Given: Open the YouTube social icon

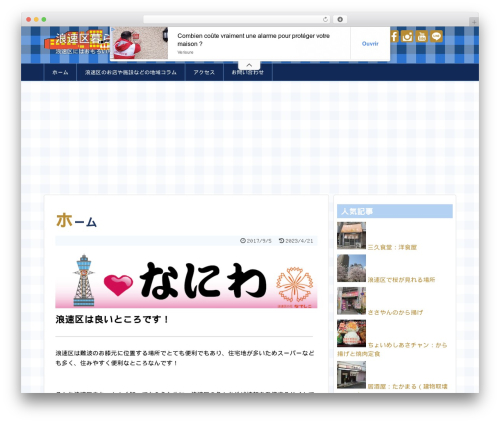Looking at the screenshot, I should (422, 36).
